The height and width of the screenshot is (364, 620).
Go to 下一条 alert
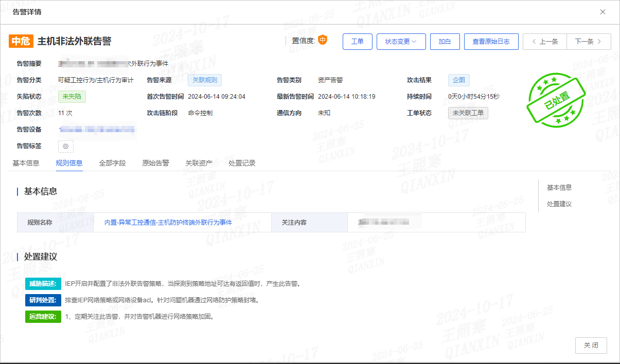click(x=589, y=42)
